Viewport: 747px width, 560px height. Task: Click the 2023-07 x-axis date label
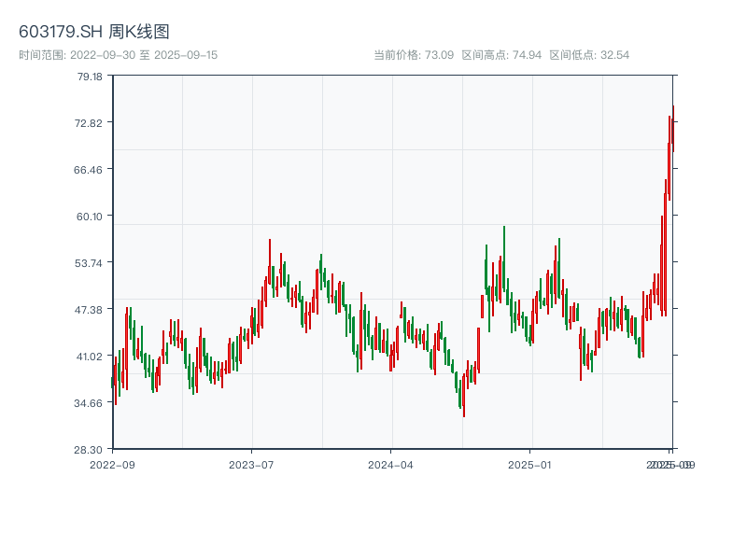pyautogui.click(x=252, y=464)
